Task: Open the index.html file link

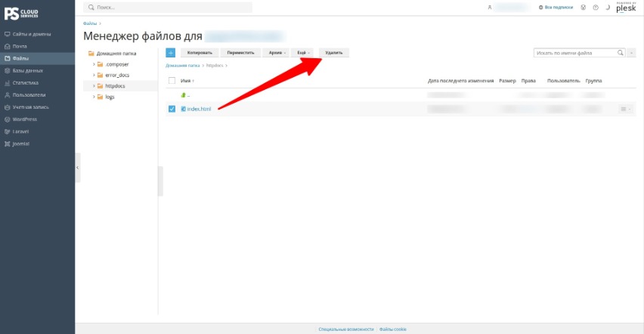Action: [x=199, y=109]
